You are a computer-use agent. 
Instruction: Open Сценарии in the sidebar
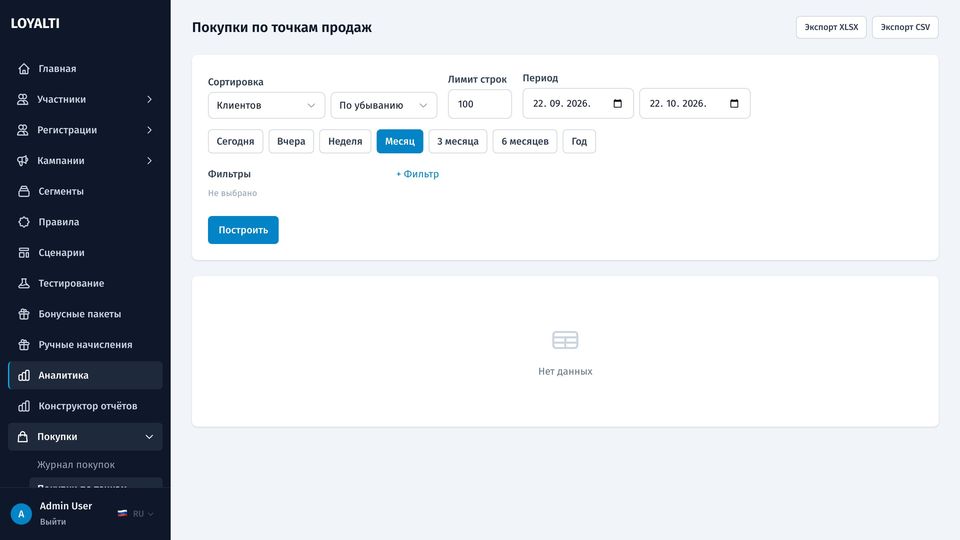point(85,252)
